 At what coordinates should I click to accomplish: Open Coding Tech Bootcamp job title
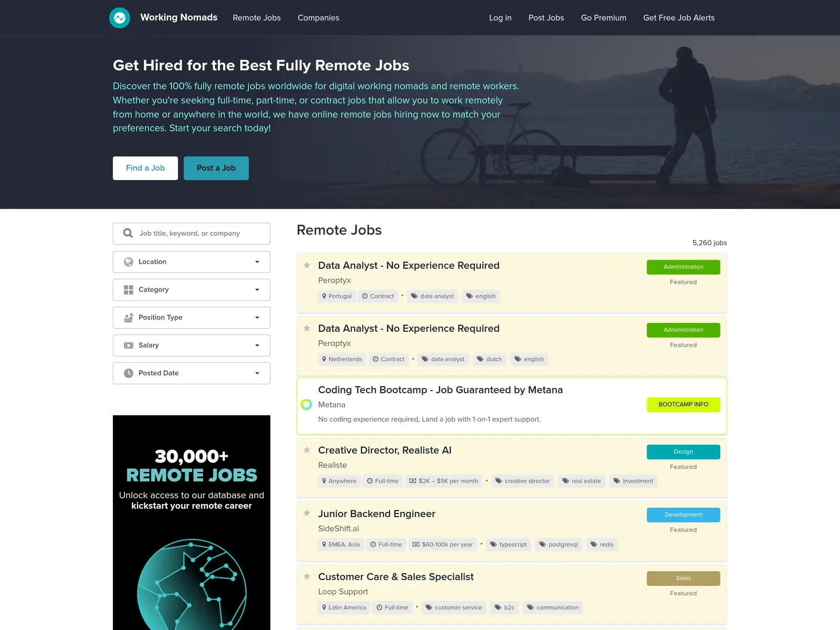point(440,390)
